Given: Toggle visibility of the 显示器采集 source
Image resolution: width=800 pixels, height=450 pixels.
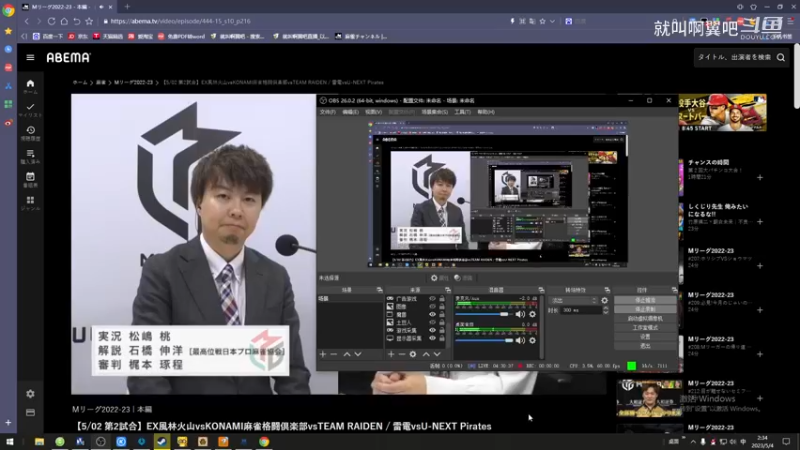Looking at the screenshot, I should [433, 338].
